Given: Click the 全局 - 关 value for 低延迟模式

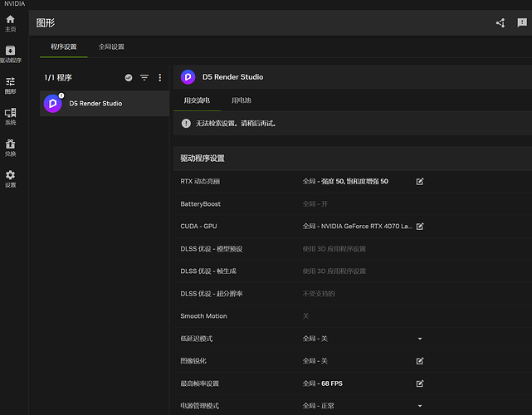Looking at the screenshot, I should tap(315, 339).
